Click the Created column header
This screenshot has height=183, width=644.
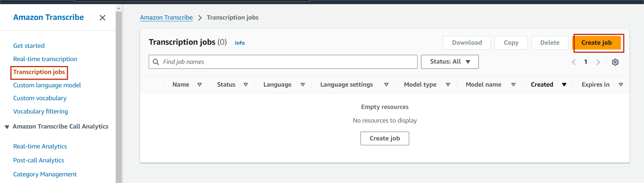point(542,85)
